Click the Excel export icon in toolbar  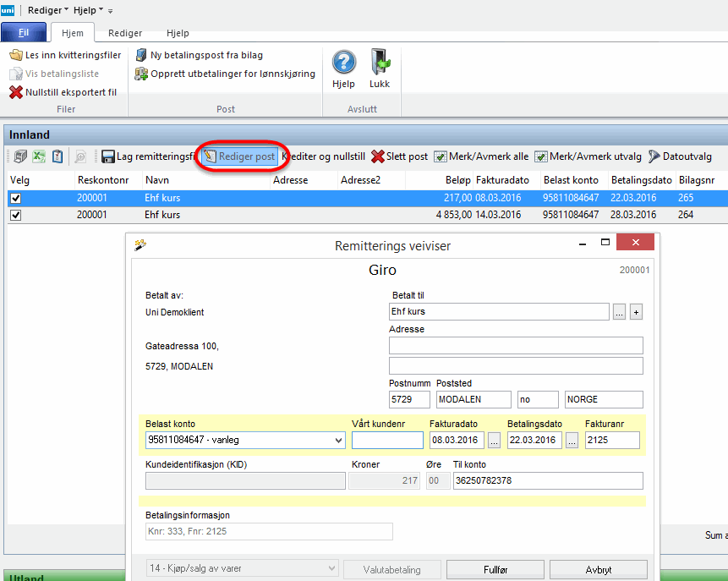(39, 156)
